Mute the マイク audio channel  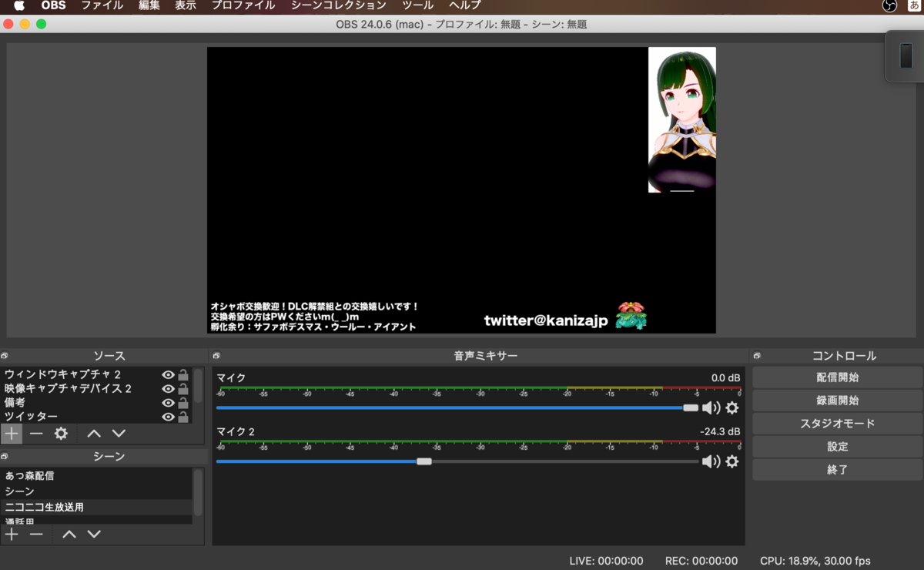point(711,408)
